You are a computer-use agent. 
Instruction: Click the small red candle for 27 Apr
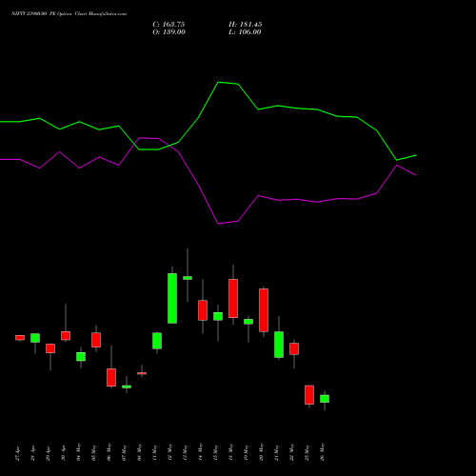20,338
